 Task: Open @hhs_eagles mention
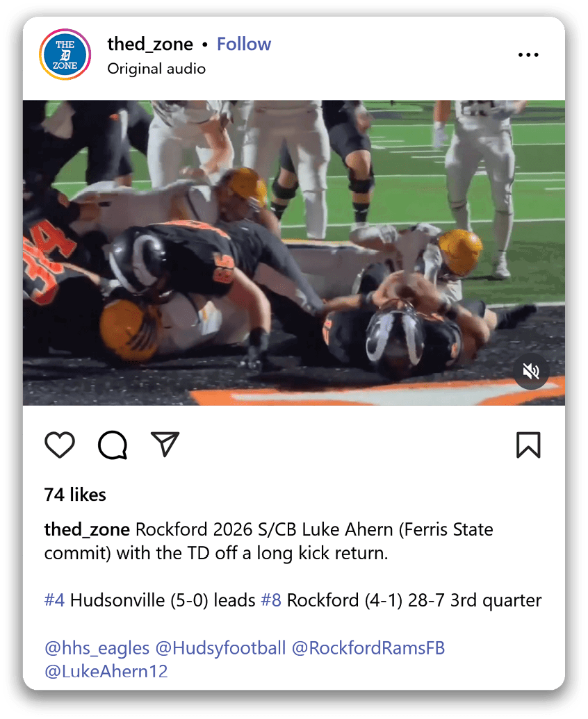click(x=97, y=648)
